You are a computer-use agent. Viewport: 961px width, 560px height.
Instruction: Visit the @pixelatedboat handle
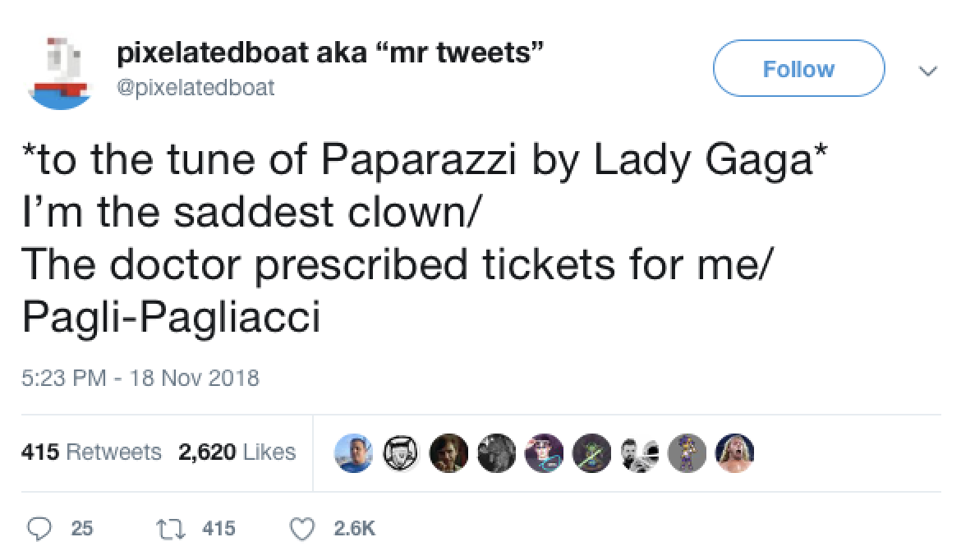195,87
